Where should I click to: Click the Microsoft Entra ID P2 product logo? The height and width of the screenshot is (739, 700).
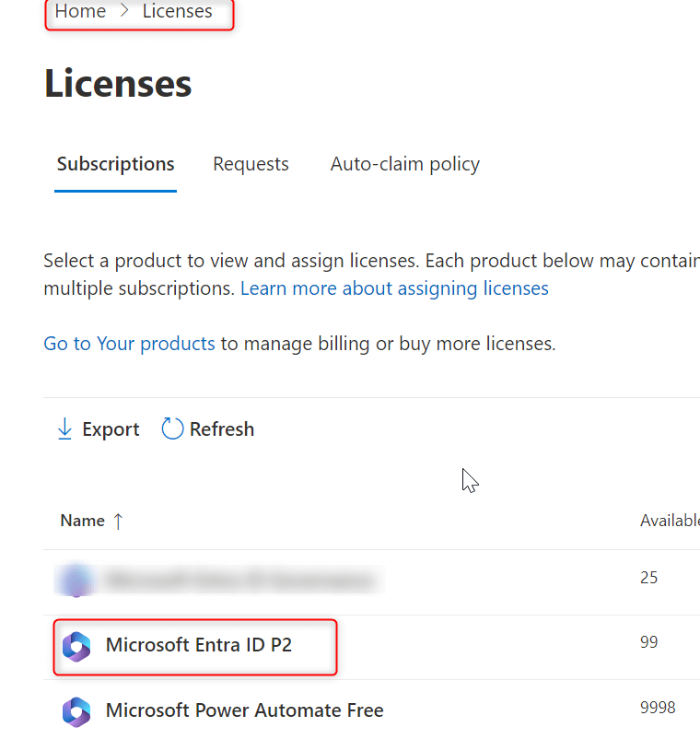(x=77, y=646)
